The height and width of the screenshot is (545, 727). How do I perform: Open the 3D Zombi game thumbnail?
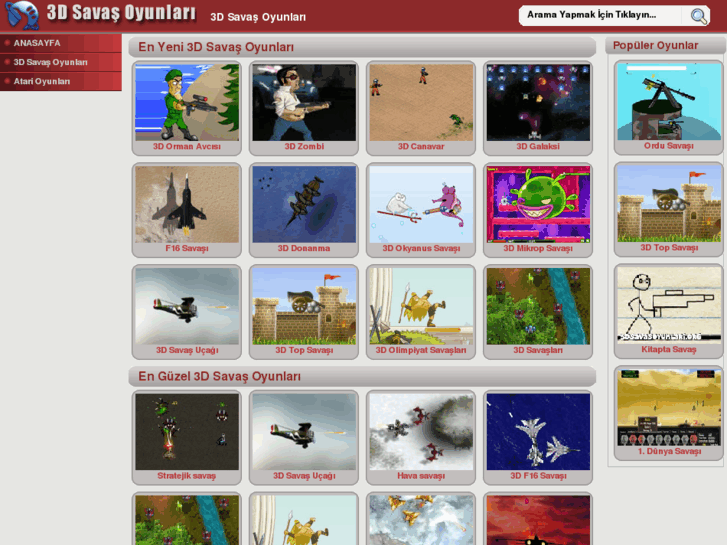click(x=304, y=103)
